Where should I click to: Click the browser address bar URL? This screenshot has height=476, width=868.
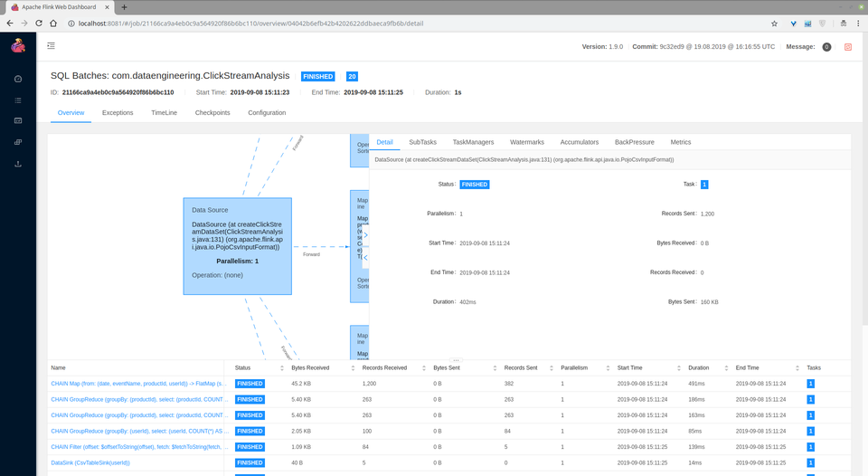250,24
